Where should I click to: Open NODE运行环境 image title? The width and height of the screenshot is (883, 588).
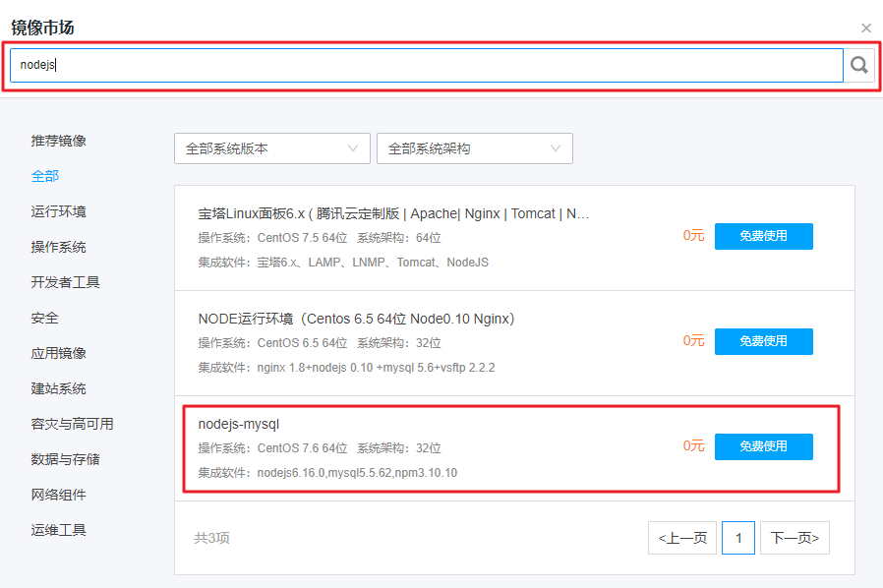(357, 320)
